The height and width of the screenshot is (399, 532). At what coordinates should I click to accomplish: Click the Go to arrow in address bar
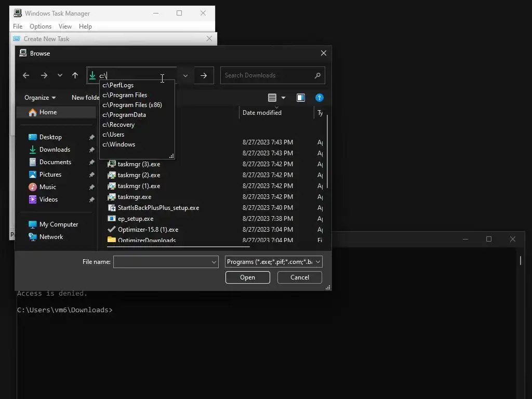[204, 76]
